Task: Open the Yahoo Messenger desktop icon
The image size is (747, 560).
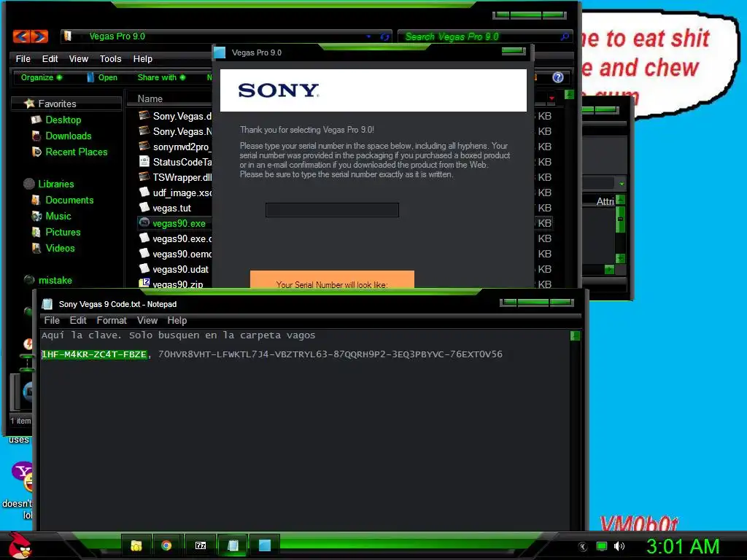Action: (x=23, y=476)
